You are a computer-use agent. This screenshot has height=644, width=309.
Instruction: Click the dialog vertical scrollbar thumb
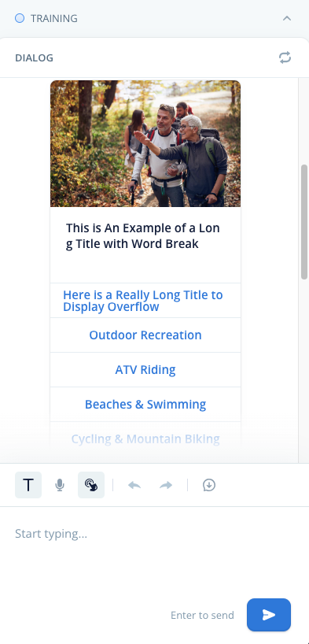coord(304,222)
